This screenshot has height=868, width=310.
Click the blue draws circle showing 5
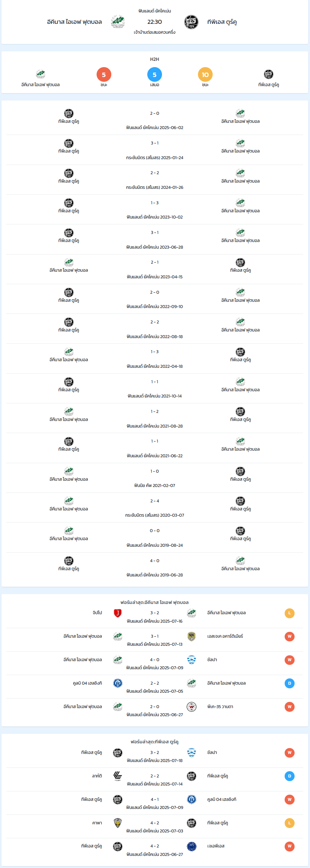(x=155, y=75)
